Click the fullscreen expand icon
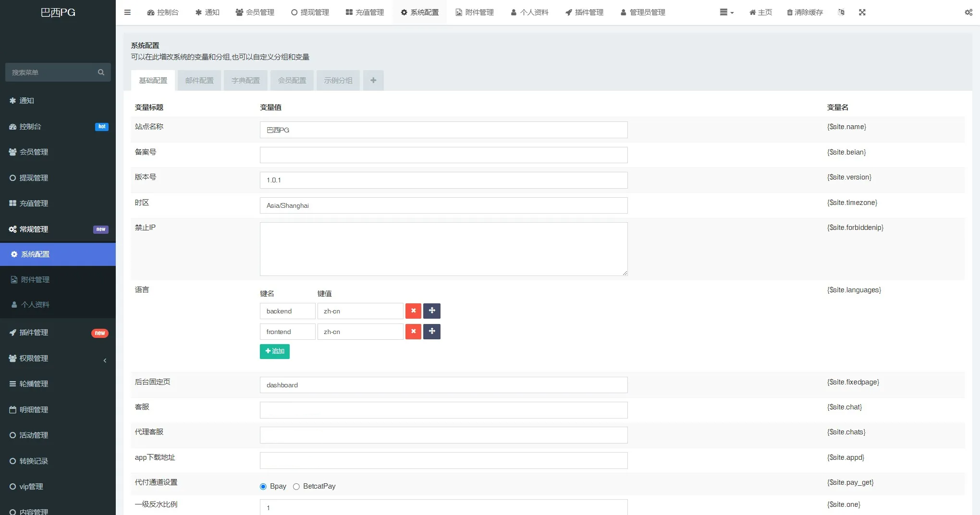This screenshot has height=515, width=980. point(862,12)
